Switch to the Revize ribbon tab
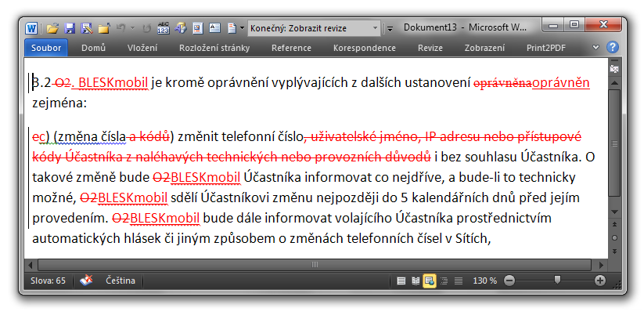The image size is (644, 315). click(430, 48)
